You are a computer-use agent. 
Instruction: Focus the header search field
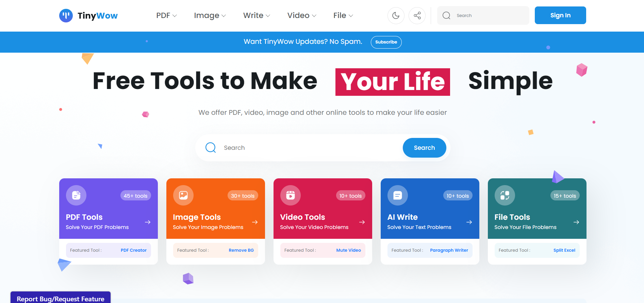(483, 16)
